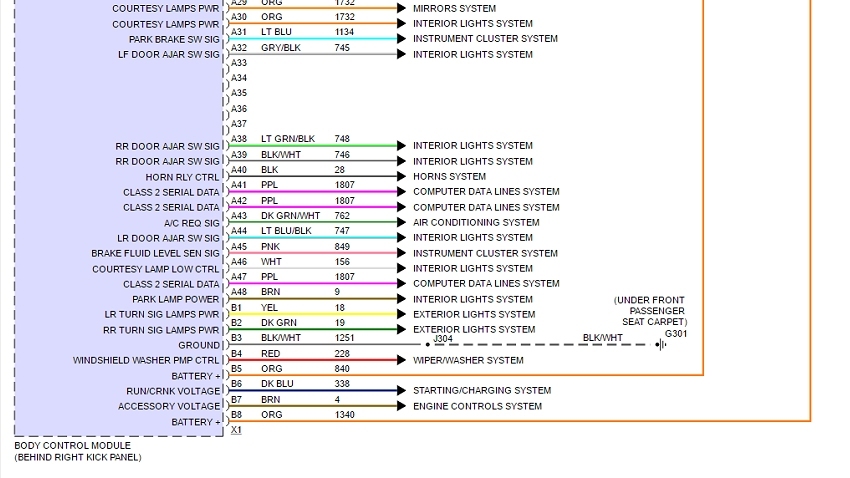Click the DK GRN/WHT wire color text
This screenshot has height=478, width=850.
click(x=291, y=216)
